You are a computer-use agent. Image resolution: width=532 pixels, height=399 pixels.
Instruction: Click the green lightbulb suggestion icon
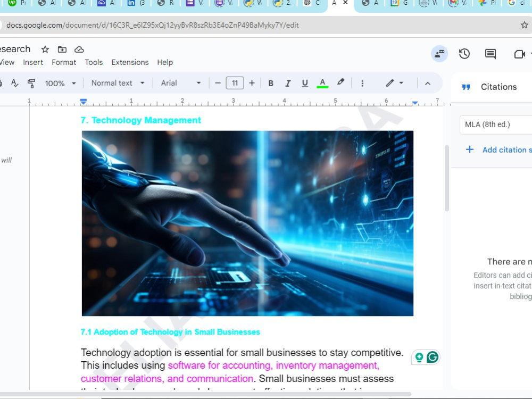click(x=419, y=358)
